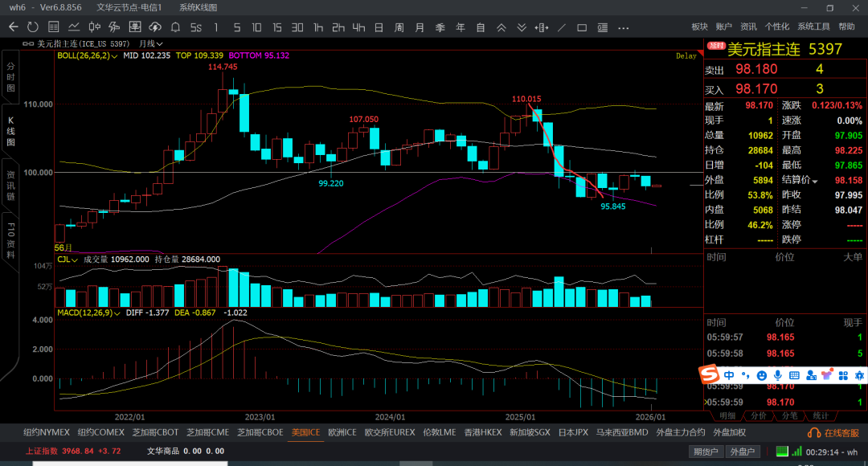This screenshot has width=868, height=466.
Task: Click the double up-arrow icon
Action: tap(501, 27)
